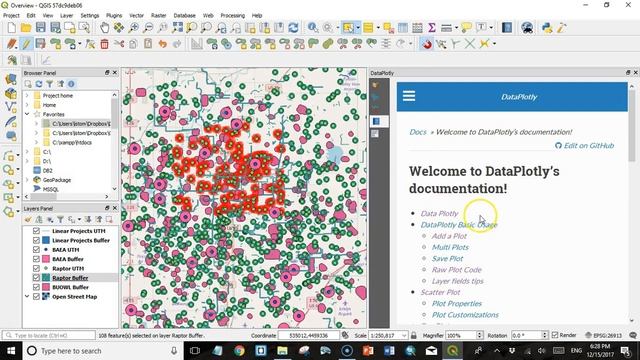Toggle editing with the pencil icon

[x=26, y=44]
